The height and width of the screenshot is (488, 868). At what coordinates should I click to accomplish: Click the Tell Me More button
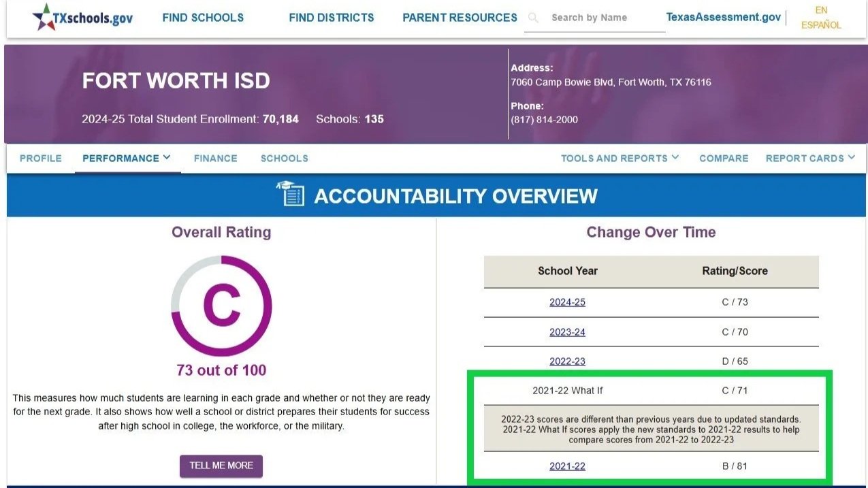[x=221, y=466]
